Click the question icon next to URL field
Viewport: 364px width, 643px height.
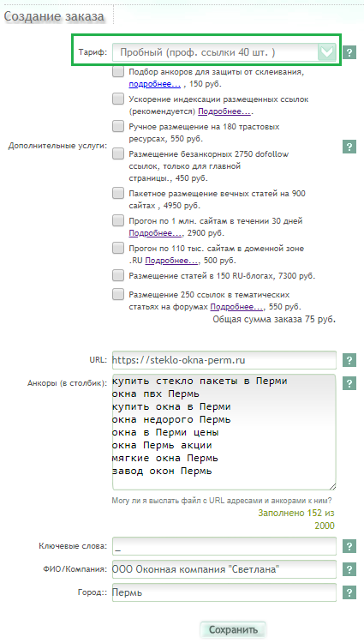(x=349, y=360)
